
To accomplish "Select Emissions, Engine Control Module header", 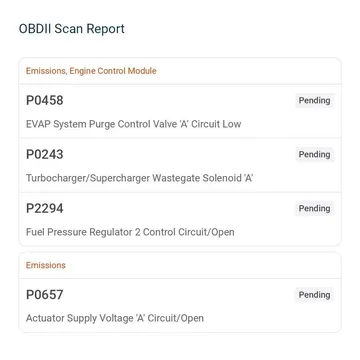I will pos(180,71).
